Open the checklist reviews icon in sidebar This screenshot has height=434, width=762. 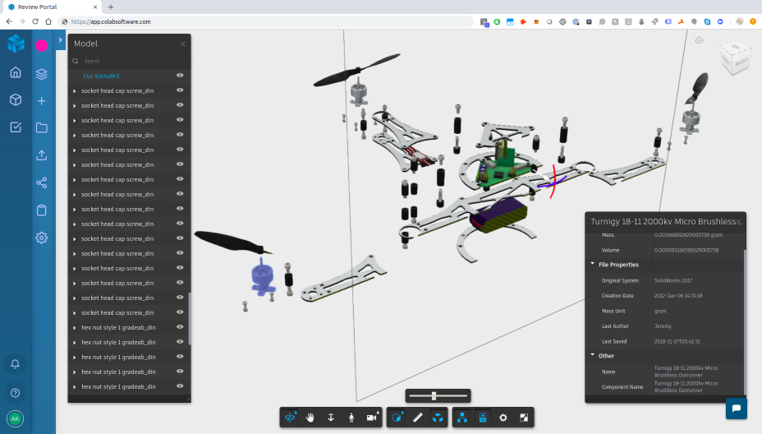16,127
